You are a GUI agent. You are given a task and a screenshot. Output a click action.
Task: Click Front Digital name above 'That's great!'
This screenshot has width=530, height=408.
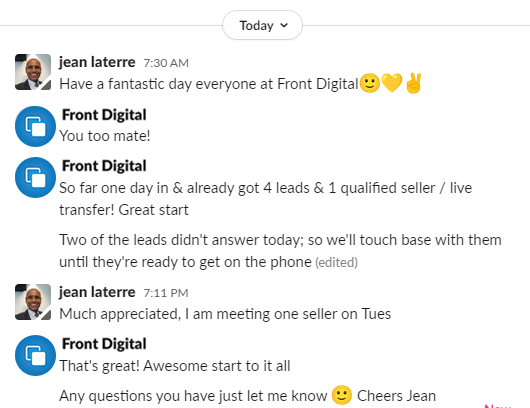[104, 344]
